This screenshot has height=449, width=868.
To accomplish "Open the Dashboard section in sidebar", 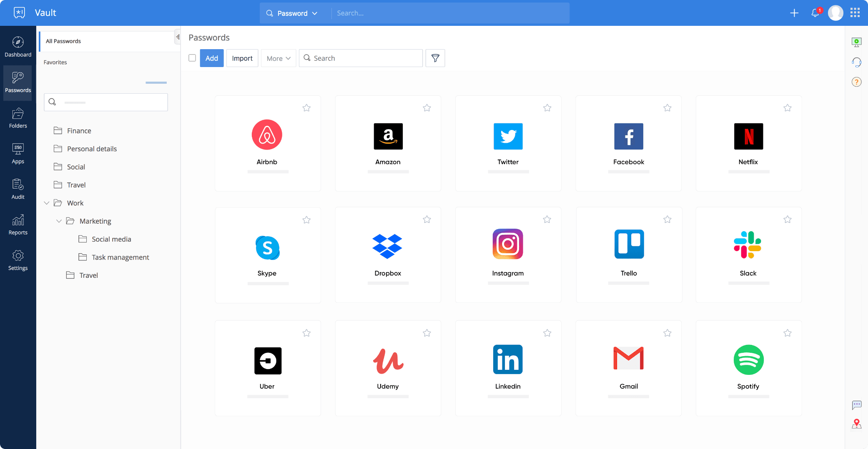I will 18,47.
